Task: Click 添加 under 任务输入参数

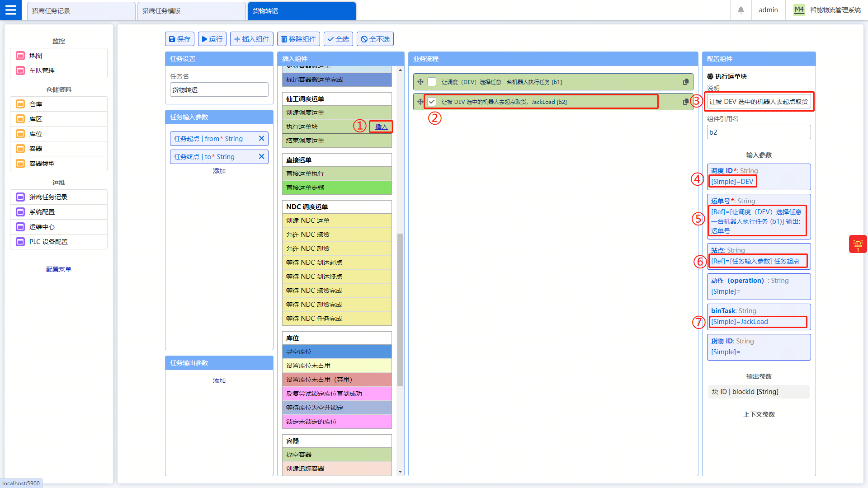Action: coord(219,171)
